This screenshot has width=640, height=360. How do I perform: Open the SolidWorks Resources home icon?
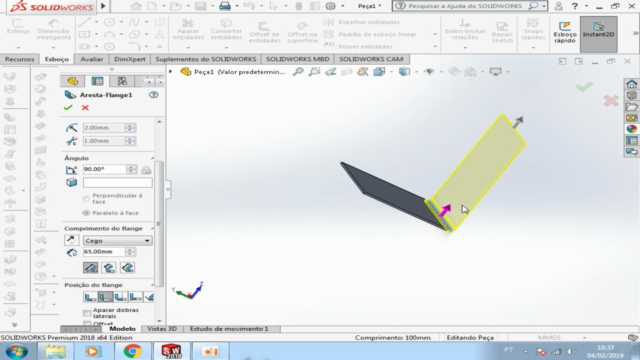pyautogui.click(x=631, y=84)
